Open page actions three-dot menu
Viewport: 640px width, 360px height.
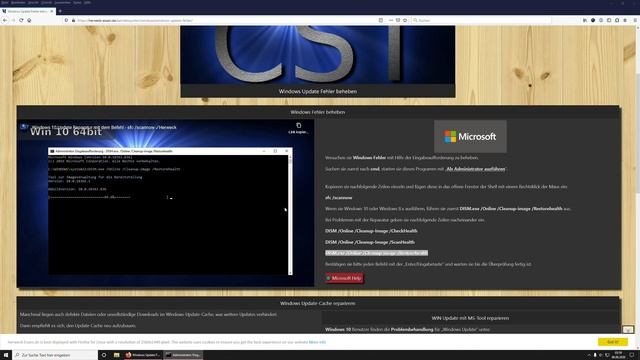click(x=391, y=20)
